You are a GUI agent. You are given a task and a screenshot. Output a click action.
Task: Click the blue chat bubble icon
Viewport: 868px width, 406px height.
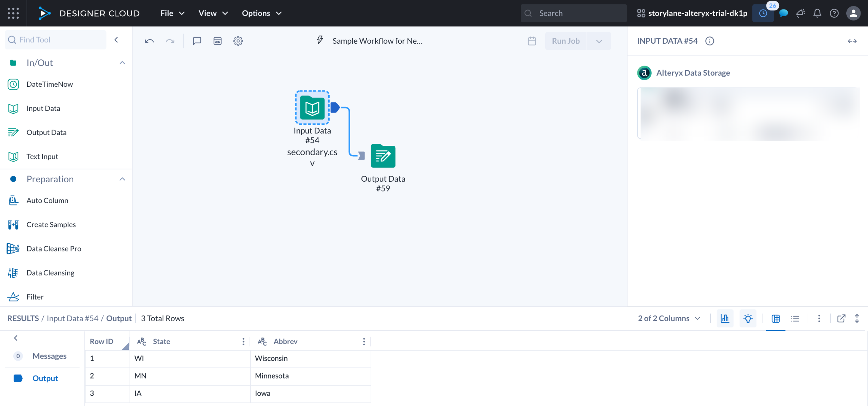tap(783, 13)
